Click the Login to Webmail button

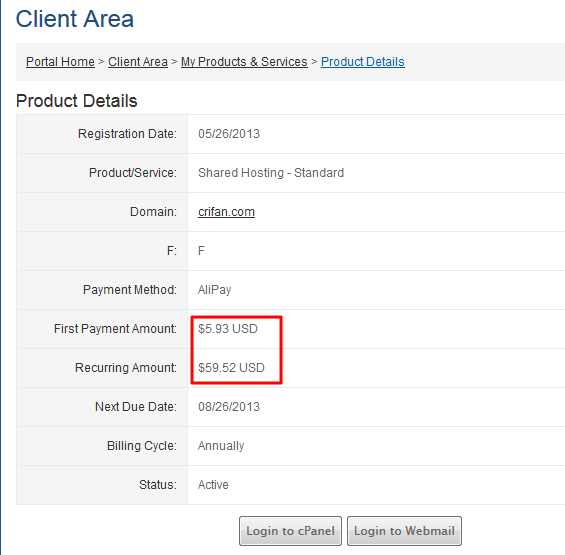point(404,531)
